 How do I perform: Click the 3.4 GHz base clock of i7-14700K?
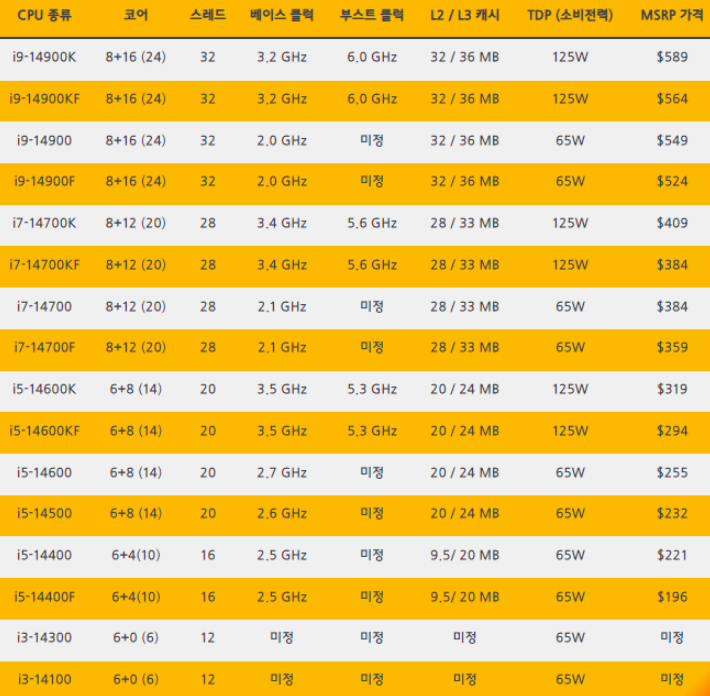282,223
